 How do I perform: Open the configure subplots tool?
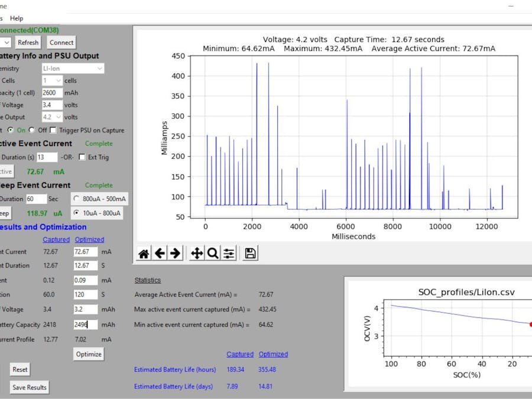pos(229,253)
